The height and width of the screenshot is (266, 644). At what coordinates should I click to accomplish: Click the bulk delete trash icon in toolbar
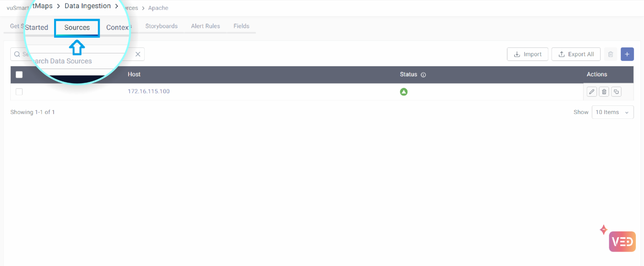[610, 54]
